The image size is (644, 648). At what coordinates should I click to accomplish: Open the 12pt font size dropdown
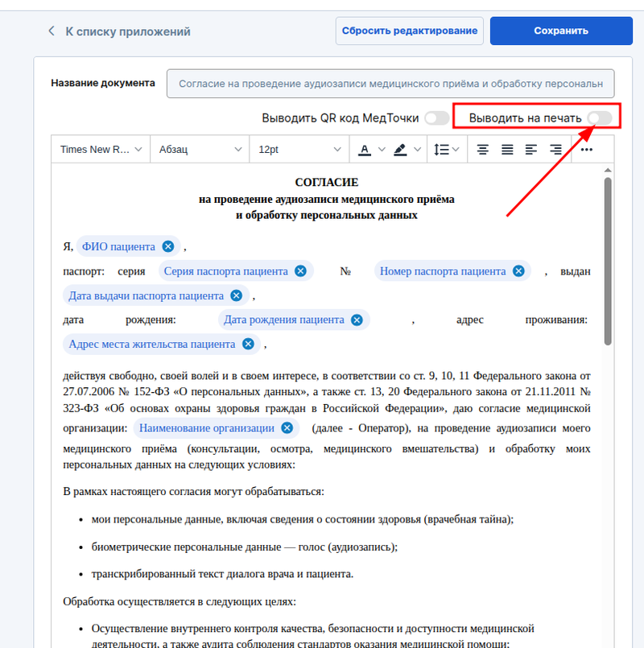click(299, 150)
